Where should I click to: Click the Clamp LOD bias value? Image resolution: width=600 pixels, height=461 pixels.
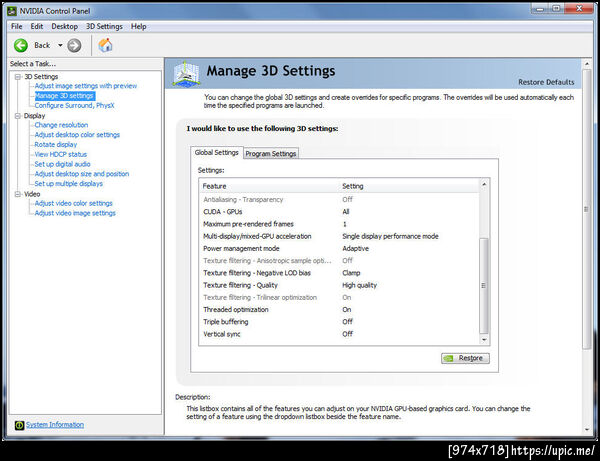click(x=351, y=273)
